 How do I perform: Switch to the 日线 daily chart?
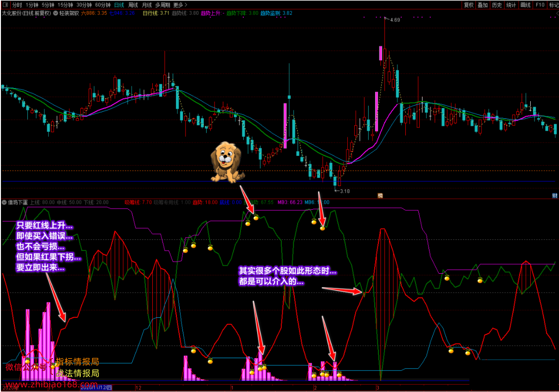pos(119,5)
